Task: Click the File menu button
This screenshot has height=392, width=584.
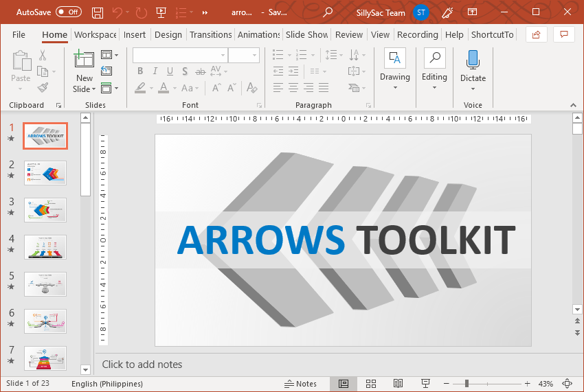Action: pos(19,34)
